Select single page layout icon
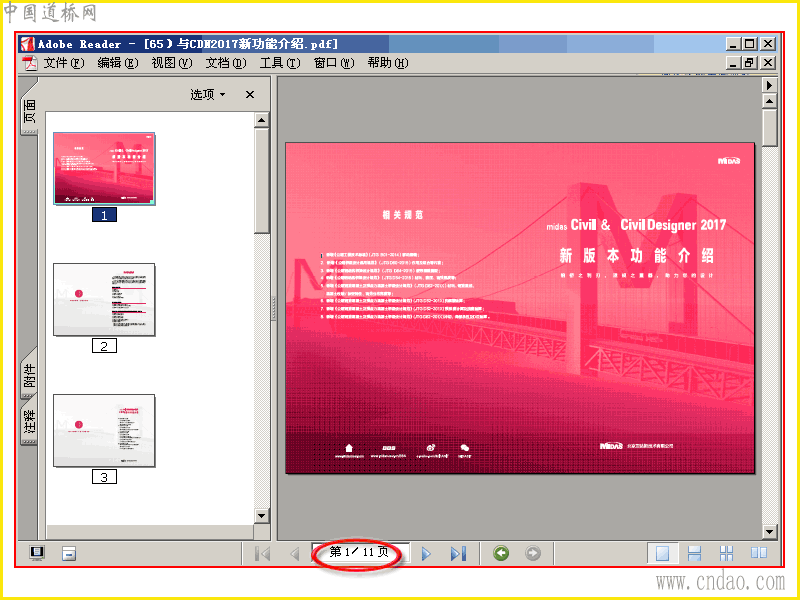Image resolution: width=800 pixels, height=600 pixels. pyautogui.click(x=662, y=554)
